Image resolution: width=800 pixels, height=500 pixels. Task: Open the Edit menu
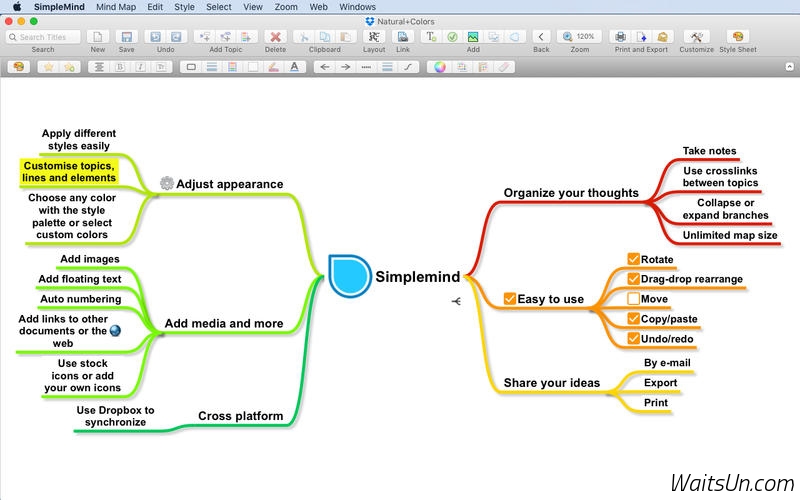pos(155,7)
